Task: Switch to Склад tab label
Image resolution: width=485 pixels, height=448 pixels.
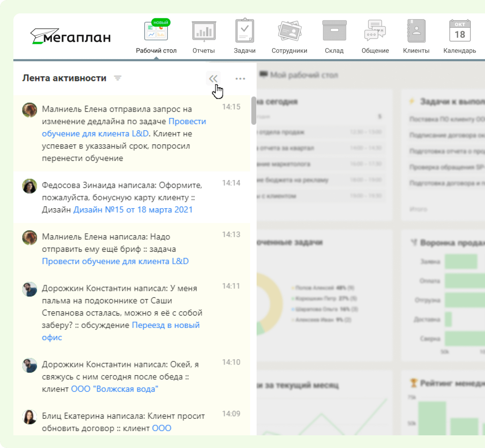Action: click(334, 51)
